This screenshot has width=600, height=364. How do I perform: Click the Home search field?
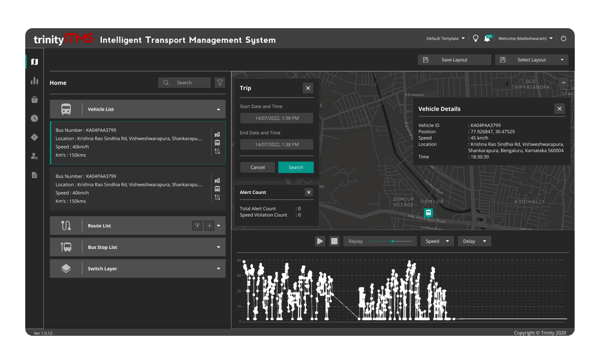tap(185, 83)
